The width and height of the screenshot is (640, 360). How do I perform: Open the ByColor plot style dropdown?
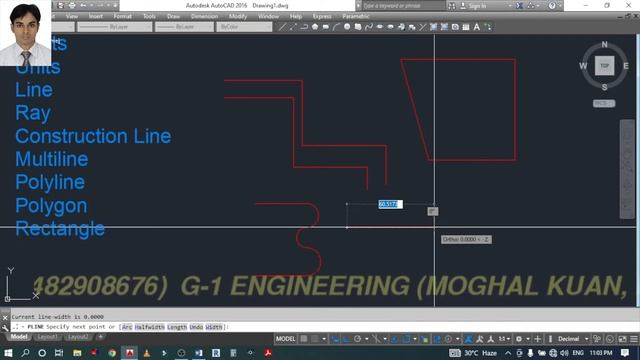(x=244, y=27)
